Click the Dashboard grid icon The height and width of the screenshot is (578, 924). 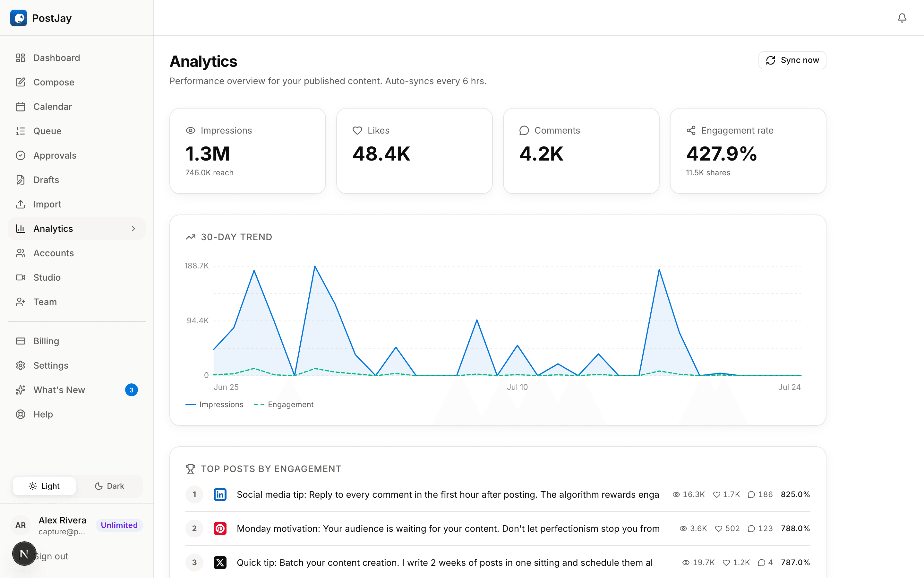(x=21, y=58)
